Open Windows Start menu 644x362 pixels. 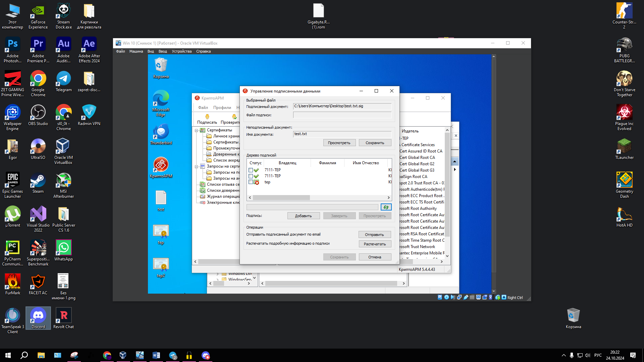pyautogui.click(x=8, y=355)
